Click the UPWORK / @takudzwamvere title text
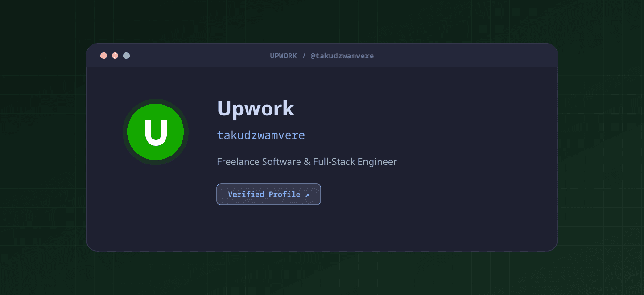The width and height of the screenshot is (644, 295). tap(322, 56)
